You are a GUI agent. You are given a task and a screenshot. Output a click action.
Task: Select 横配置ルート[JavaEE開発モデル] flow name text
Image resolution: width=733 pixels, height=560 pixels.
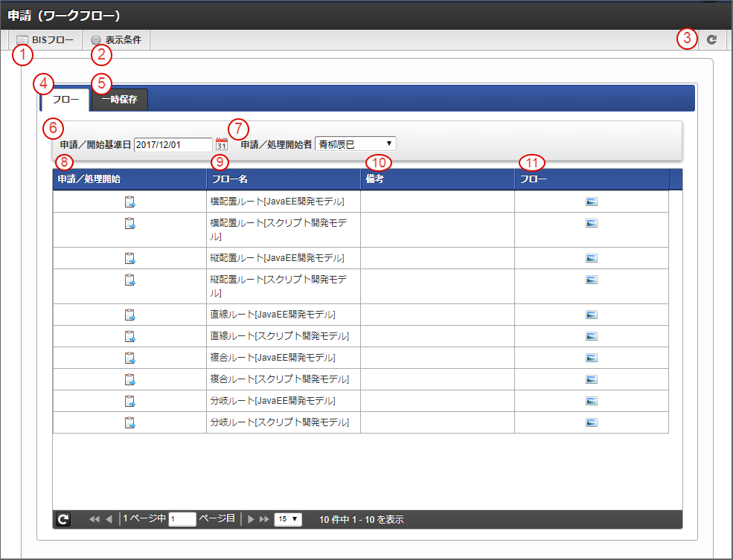click(278, 202)
